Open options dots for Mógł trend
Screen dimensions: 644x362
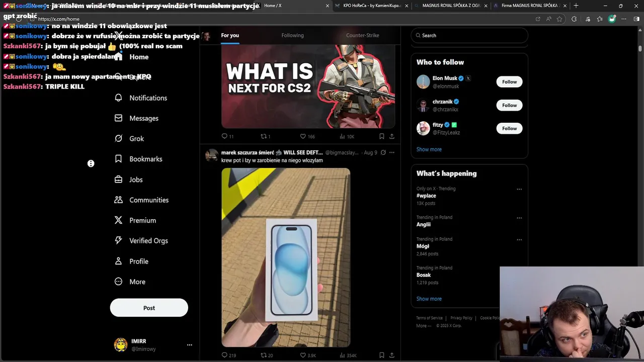click(x=519, y=240)
